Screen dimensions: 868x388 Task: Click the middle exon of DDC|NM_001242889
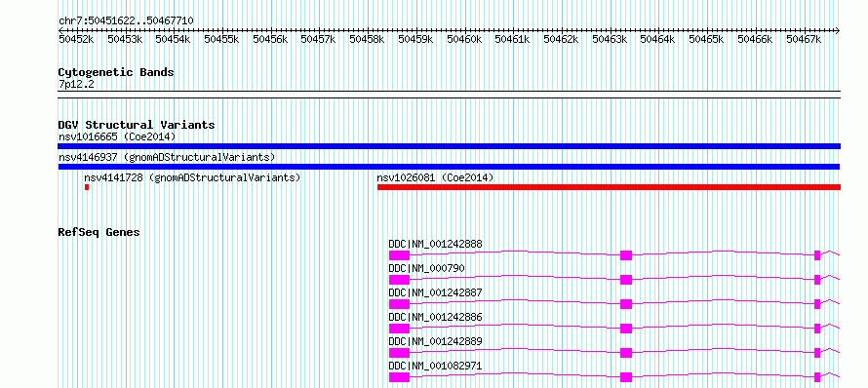626,353
